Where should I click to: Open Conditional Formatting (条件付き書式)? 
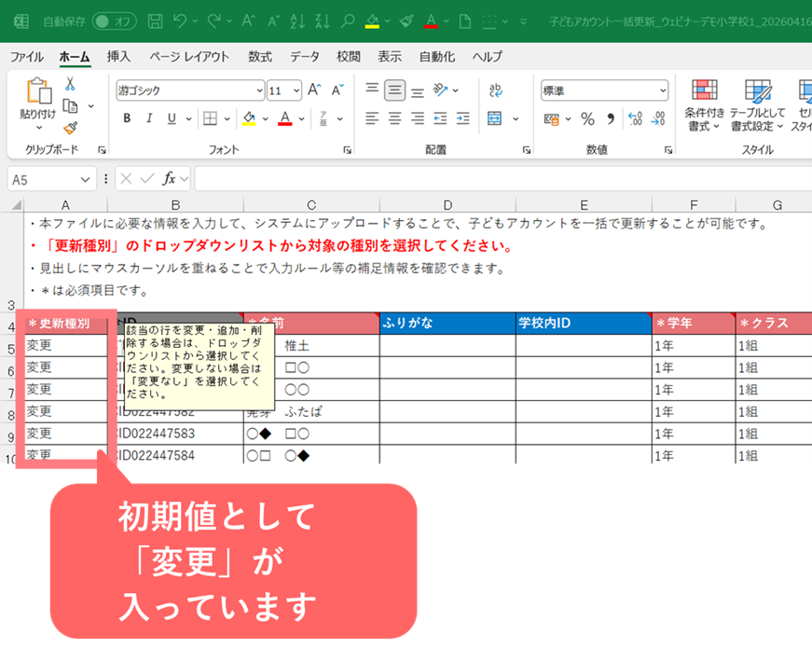point(704,103)
